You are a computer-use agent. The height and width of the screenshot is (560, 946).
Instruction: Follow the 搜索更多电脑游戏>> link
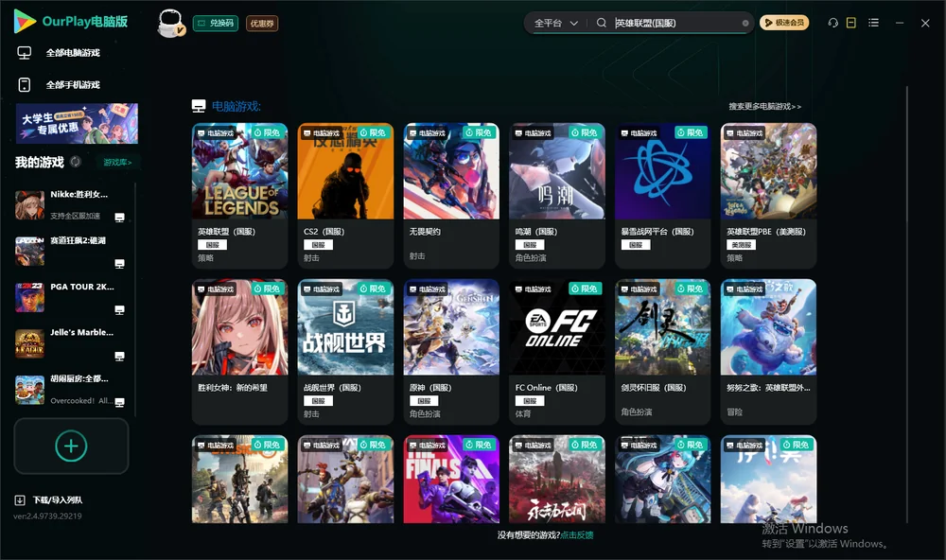coord(764,106)
